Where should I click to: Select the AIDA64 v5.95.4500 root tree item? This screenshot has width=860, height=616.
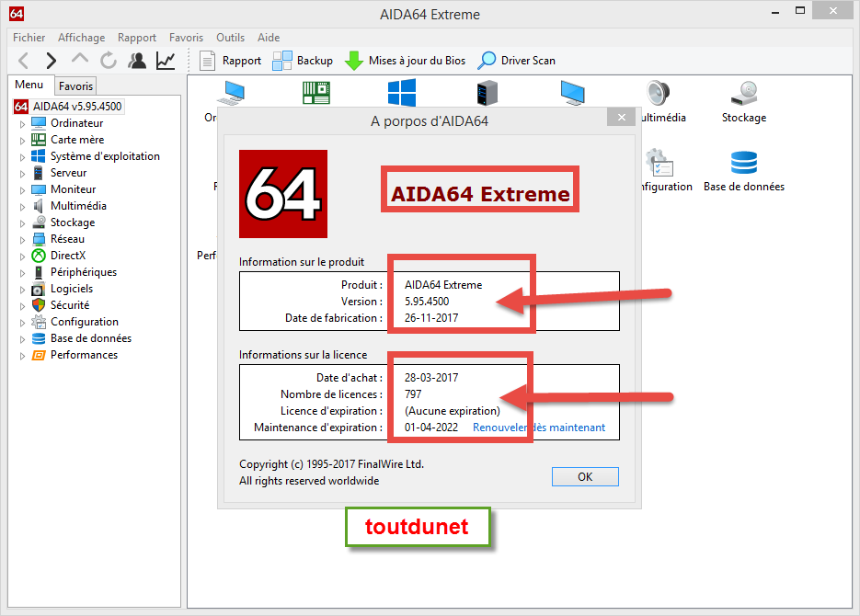coord(76,107)
